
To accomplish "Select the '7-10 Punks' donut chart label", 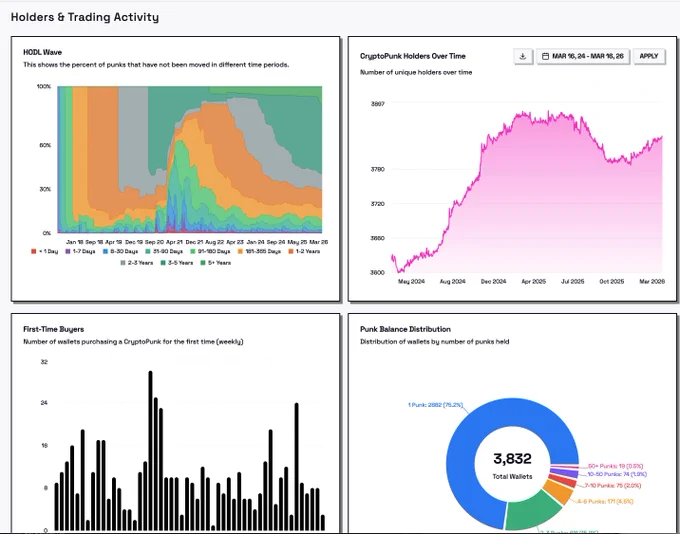I will [612, 486].
